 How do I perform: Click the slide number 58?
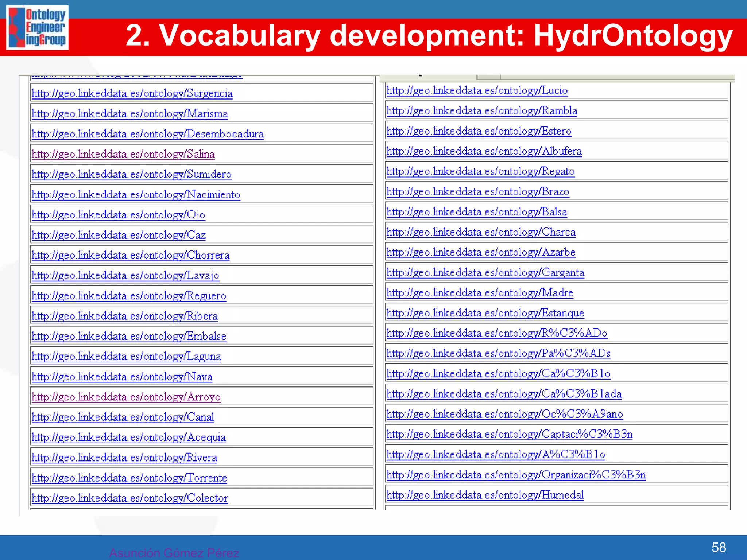pyautogui.click(x=719, y=547)
